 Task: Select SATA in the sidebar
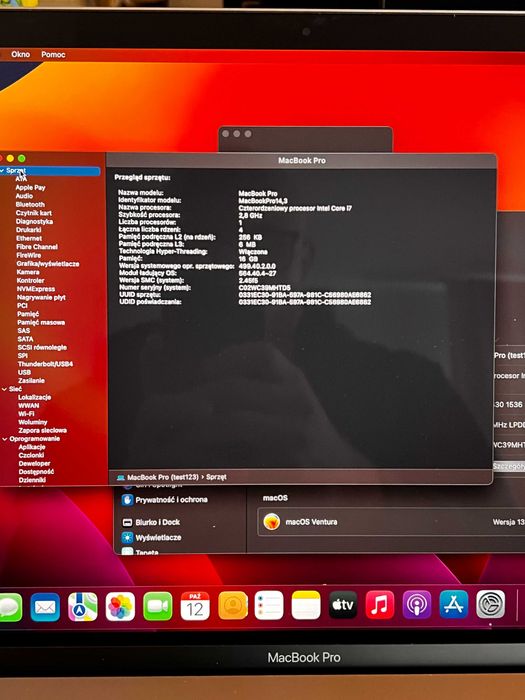coord(25,339)
